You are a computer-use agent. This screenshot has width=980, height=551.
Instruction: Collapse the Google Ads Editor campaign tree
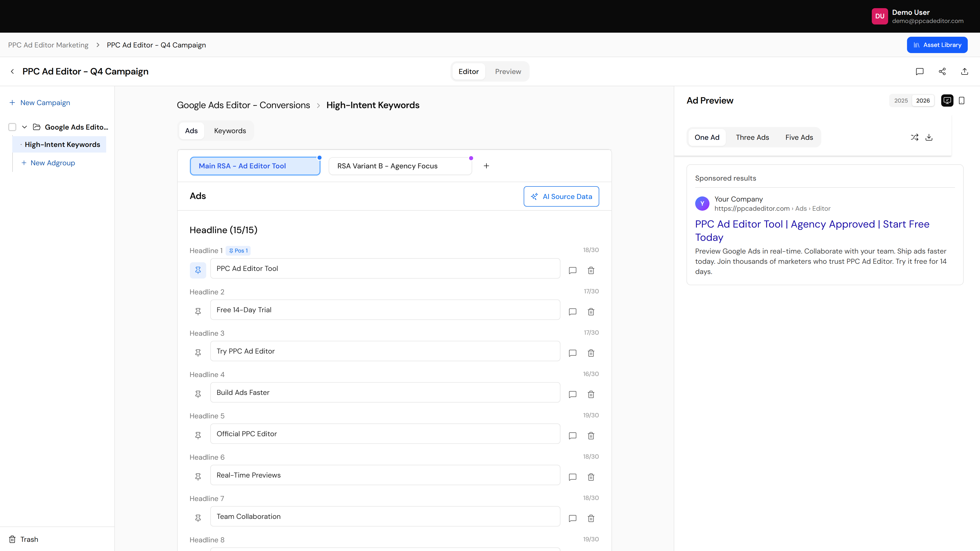coord(24,127)
